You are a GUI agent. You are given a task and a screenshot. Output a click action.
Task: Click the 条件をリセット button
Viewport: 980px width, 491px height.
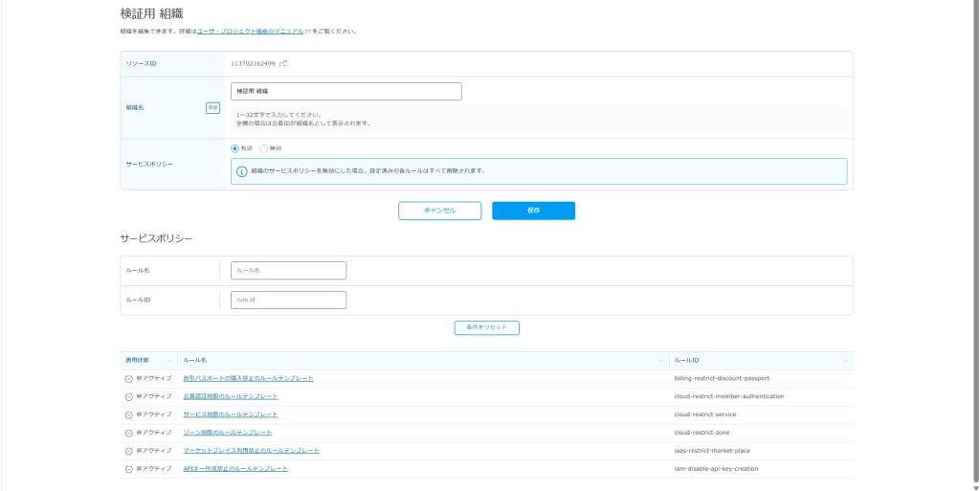487,328
